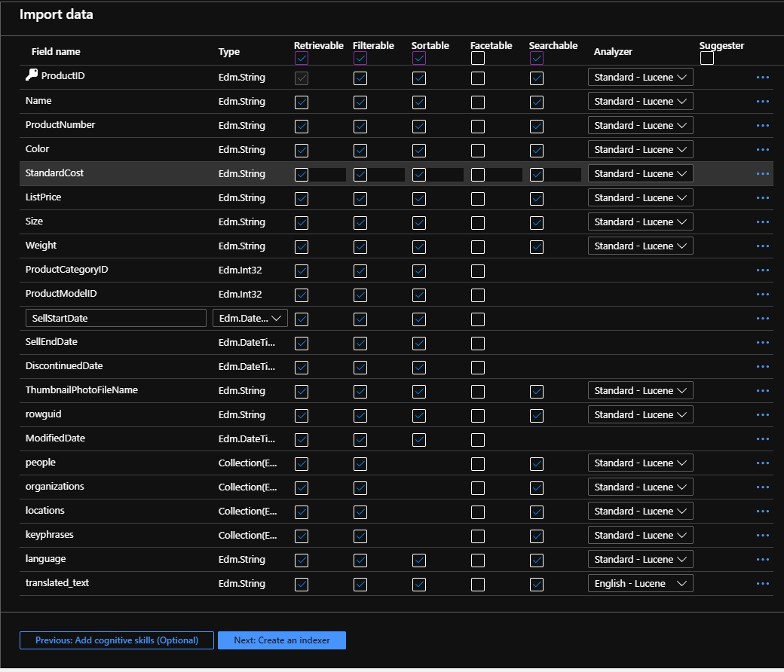Open the ellipsis menu for keyphrases
Image resolution: width=784 pixels, height=672 pixels.
pyautogui.click(x=762, y=535)
